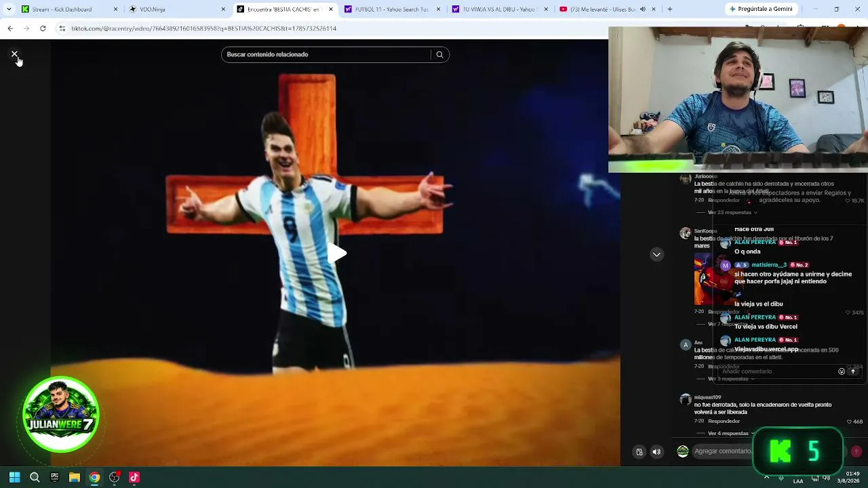
Task: Show hidden system tray icons
Action: 767,477
